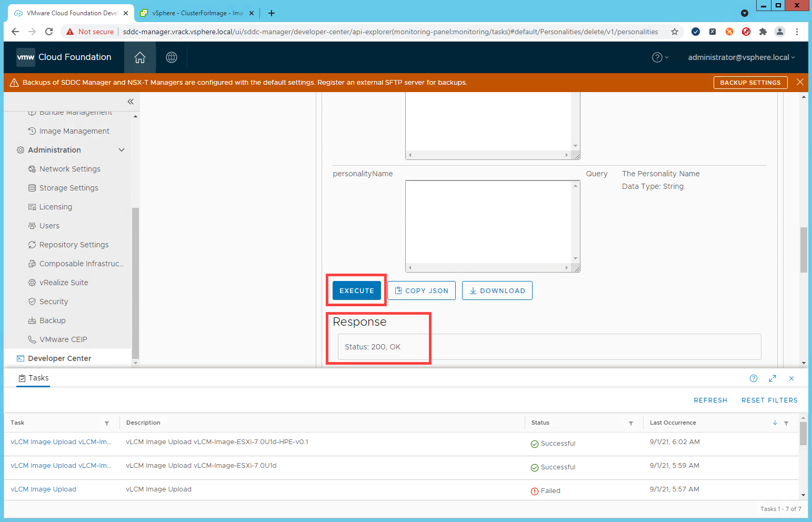Open the Task column filter
This screenshot has width=812, height=522.
pyautogui.click(x=107, y=423)
